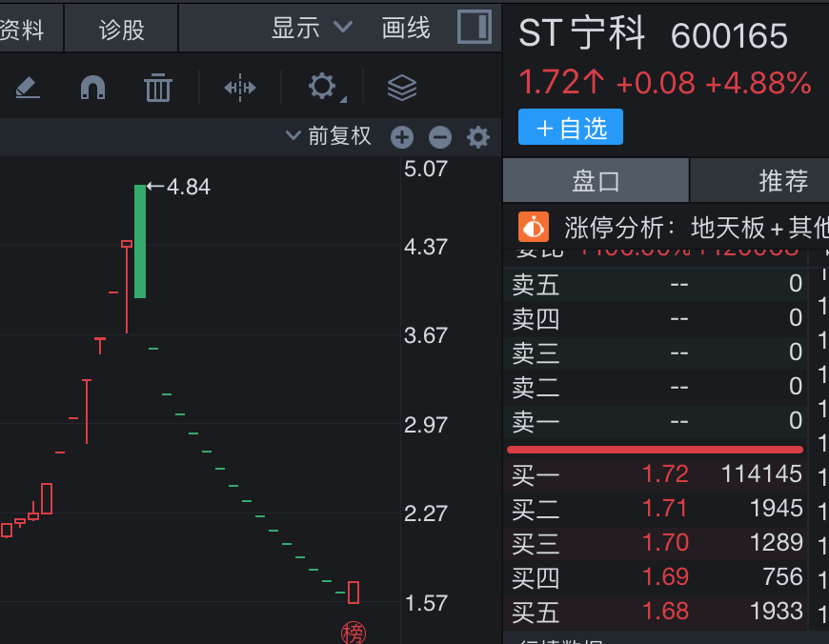This screenshot has width=829, height=644.
Task: Zoom in chart with plus icon
Action: 402,137
